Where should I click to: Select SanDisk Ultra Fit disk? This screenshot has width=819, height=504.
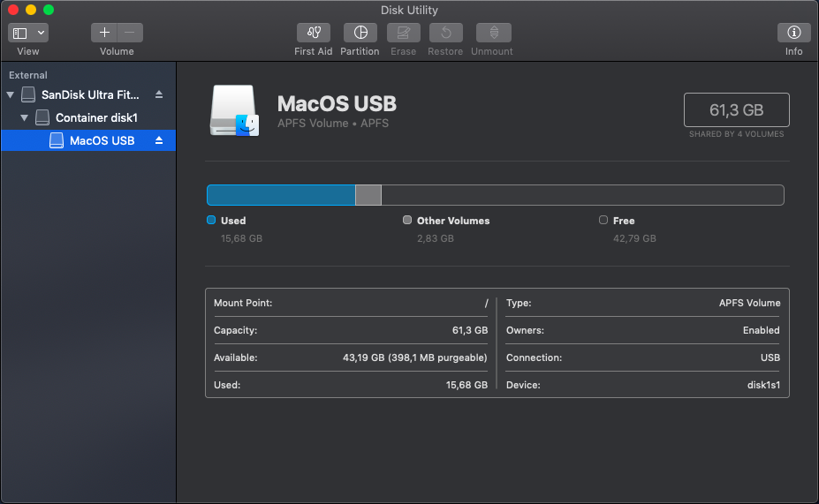coord(90,94)
